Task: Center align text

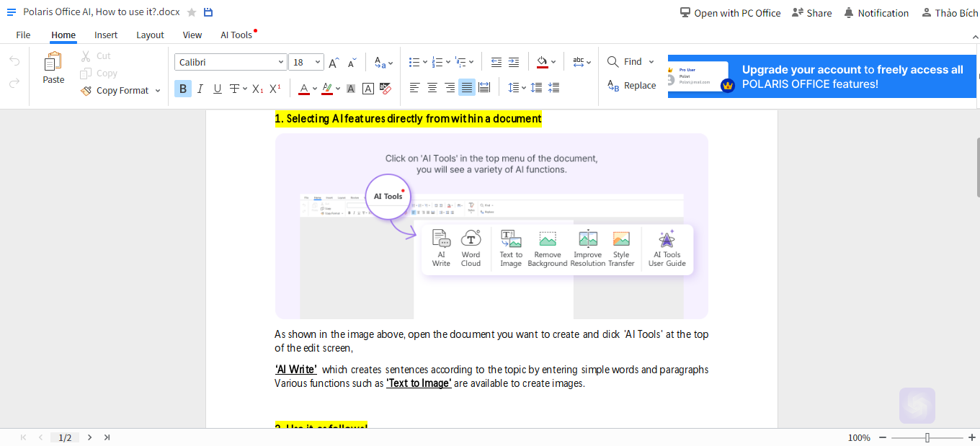Action: point(432,87)
